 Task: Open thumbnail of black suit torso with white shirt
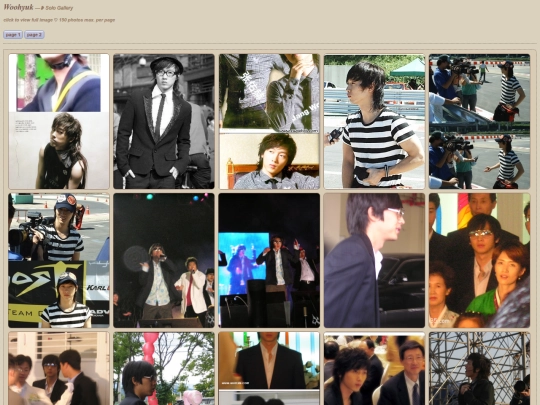click(x=269, y=368)
